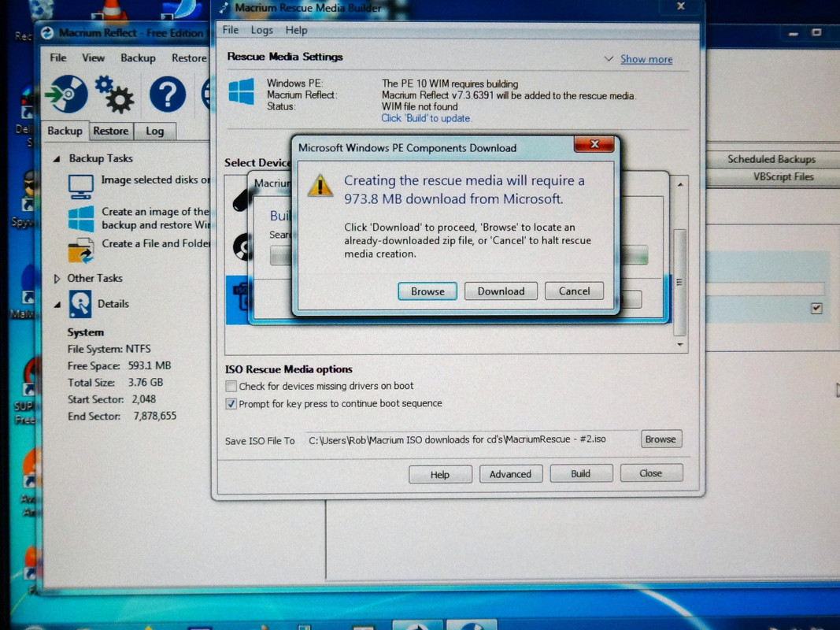Select Create an image of the partitions task

point(155,219)
